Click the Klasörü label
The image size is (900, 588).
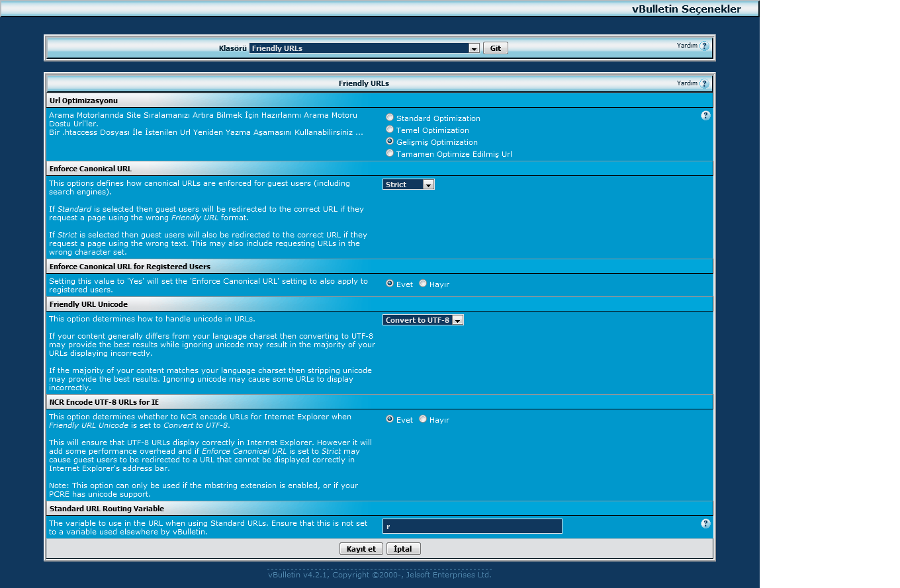coord(233,48)
